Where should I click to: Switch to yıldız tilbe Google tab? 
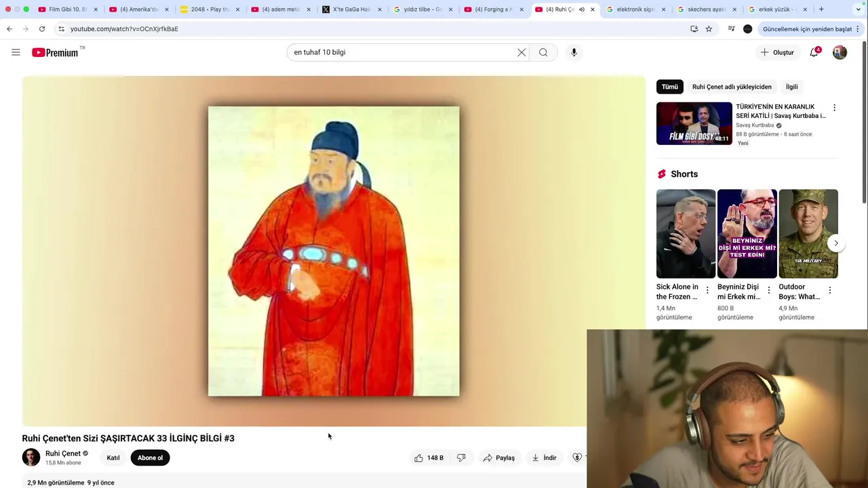coord(423,9)
